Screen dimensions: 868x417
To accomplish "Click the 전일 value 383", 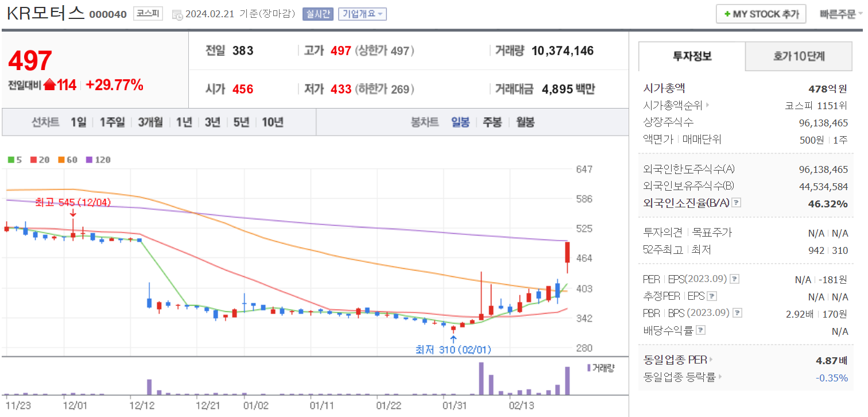I will [243, 51].
